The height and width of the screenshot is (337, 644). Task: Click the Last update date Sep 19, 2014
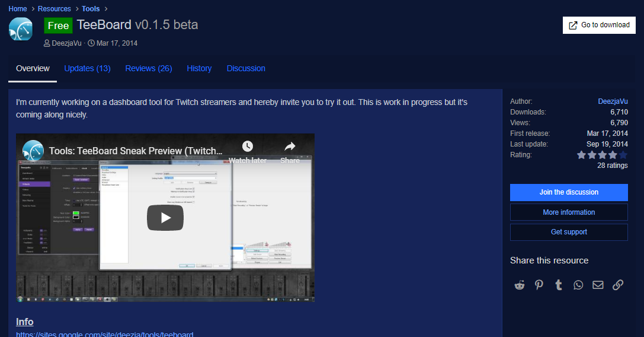click(607, 144)
